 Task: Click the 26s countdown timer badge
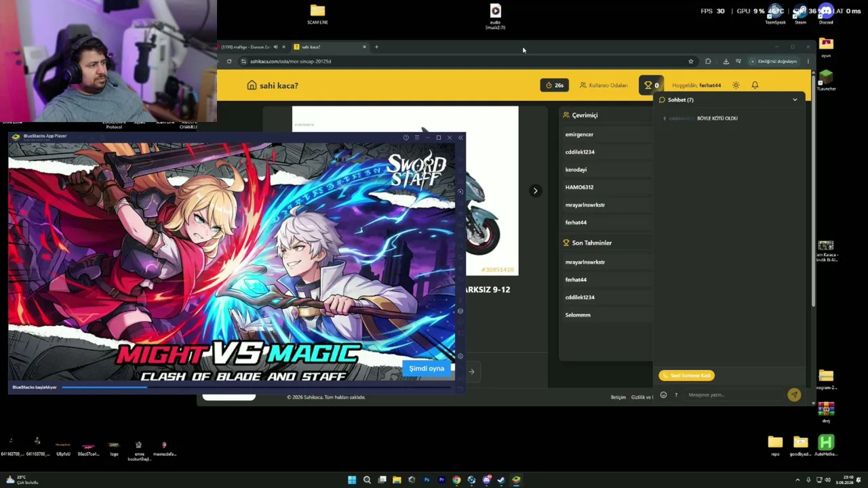click(554, 85)
